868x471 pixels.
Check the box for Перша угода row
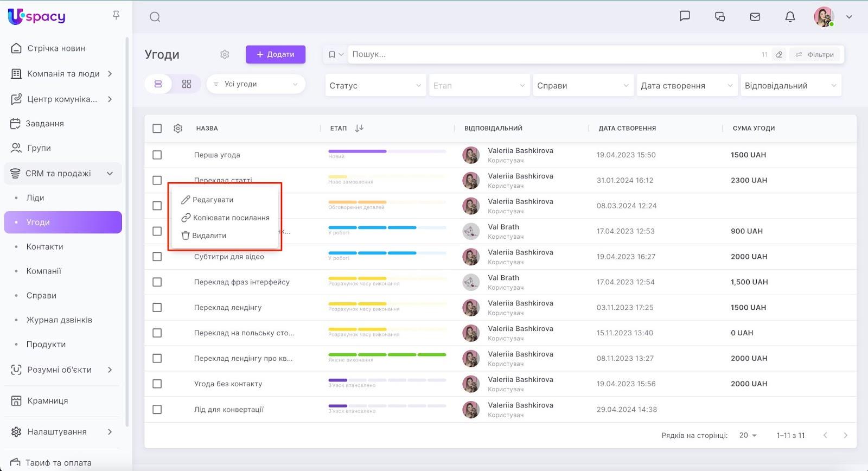pos(157,155)
